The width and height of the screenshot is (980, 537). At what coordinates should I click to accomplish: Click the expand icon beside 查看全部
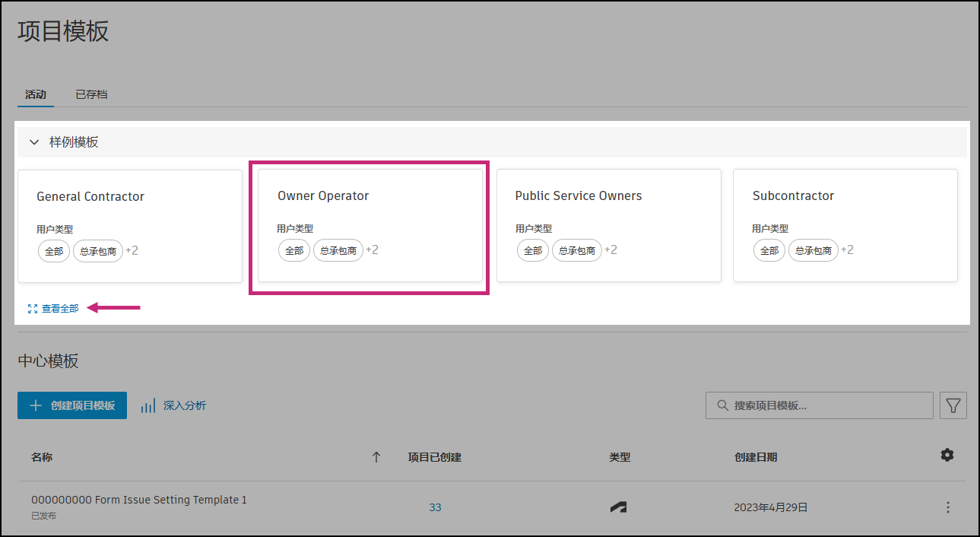(x=33, y=309)
